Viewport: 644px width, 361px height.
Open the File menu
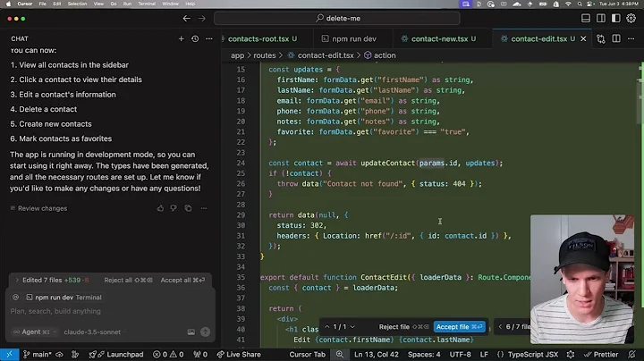pyautogui.click(x=42, y=4)
